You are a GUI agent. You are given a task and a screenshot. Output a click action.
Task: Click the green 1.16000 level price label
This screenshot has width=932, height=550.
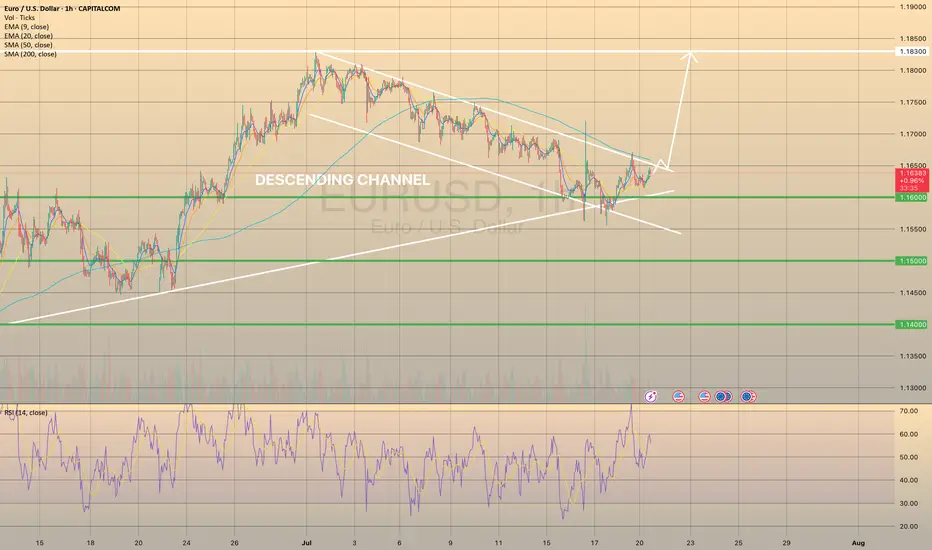pyautogui.click(x=912, y=197)
